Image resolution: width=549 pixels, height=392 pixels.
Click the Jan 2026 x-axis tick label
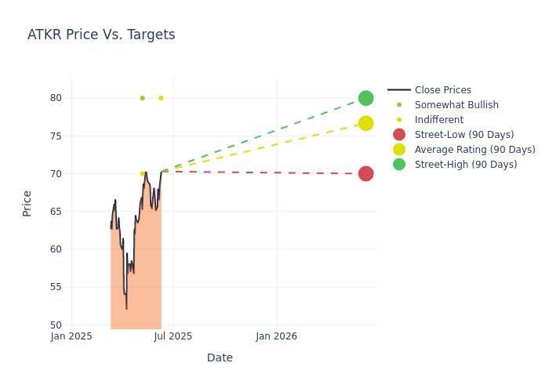point(276,337)
